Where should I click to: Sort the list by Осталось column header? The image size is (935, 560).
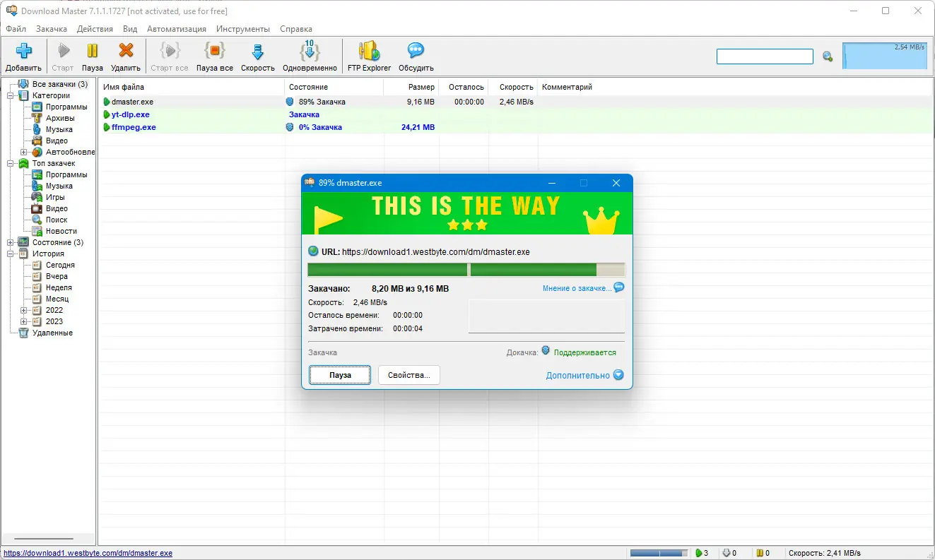point(464,87)
